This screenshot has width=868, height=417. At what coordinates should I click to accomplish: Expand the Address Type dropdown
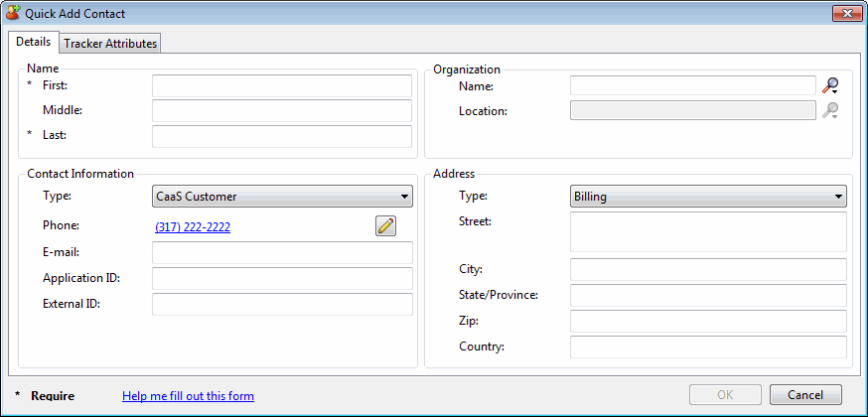[x=708, y=197]
